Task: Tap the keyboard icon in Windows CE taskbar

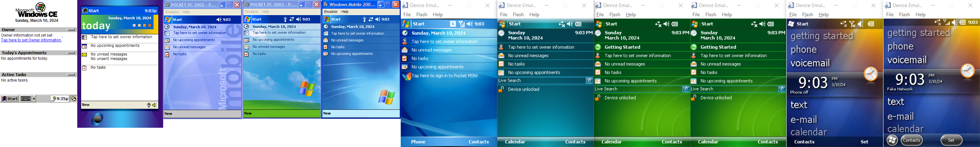Action: (26, 99)
